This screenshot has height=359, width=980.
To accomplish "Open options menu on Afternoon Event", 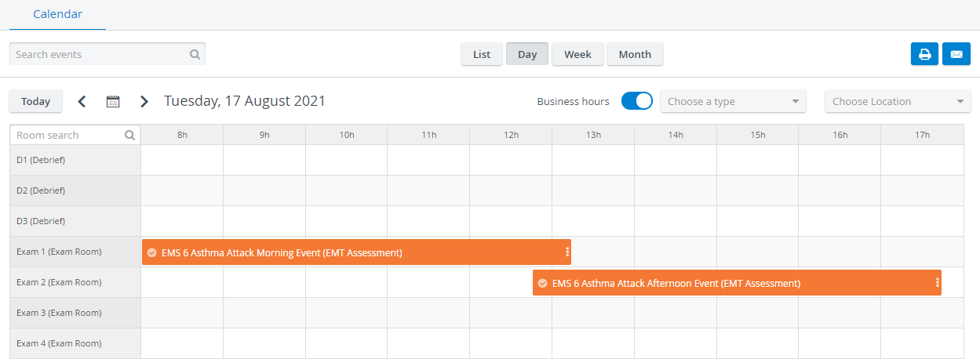I will [x=937, y=283].
